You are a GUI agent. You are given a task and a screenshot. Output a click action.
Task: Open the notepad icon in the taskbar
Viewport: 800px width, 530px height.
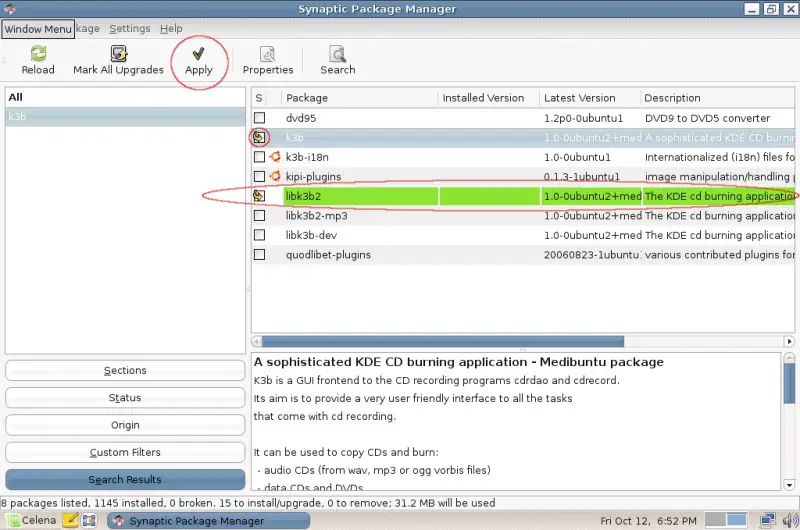(x=70, y=520)
